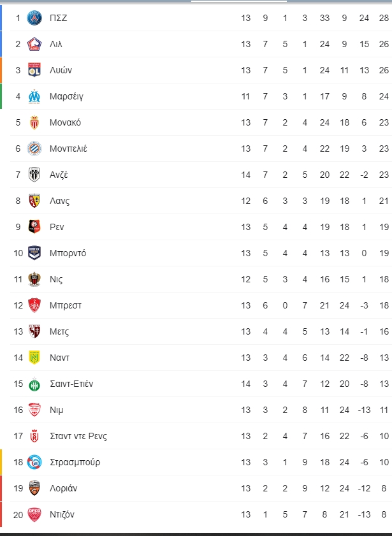Image resolution: width=392 pixels, height=536 pixels.
Task: Select the Μαρσέιγ team logo
Action: [x=34, y=96]
